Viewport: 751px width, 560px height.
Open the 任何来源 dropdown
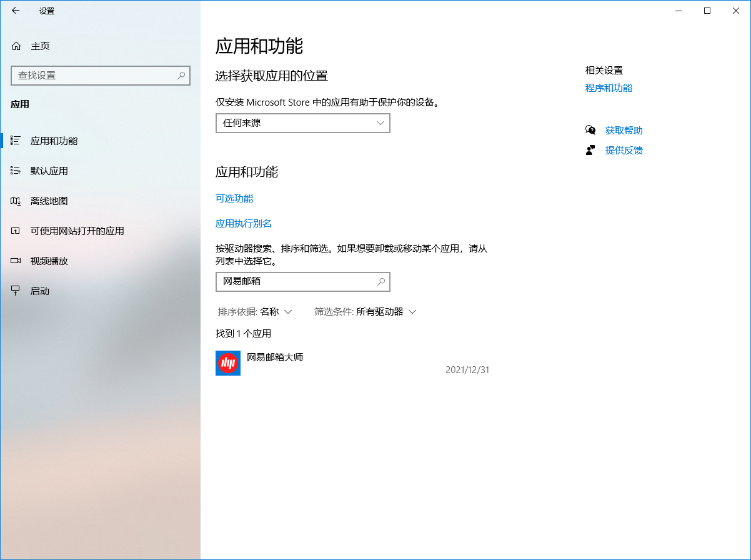coord(302,123)
